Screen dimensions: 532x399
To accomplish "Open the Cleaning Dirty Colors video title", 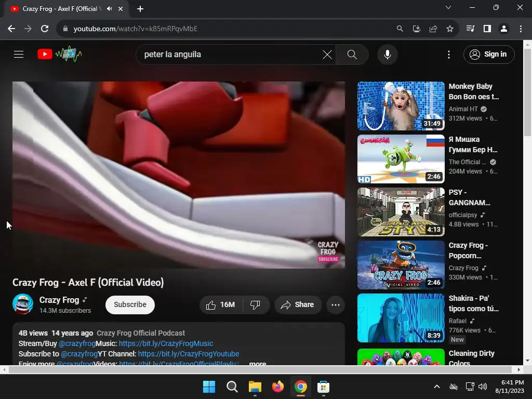I will coord(471,358).
